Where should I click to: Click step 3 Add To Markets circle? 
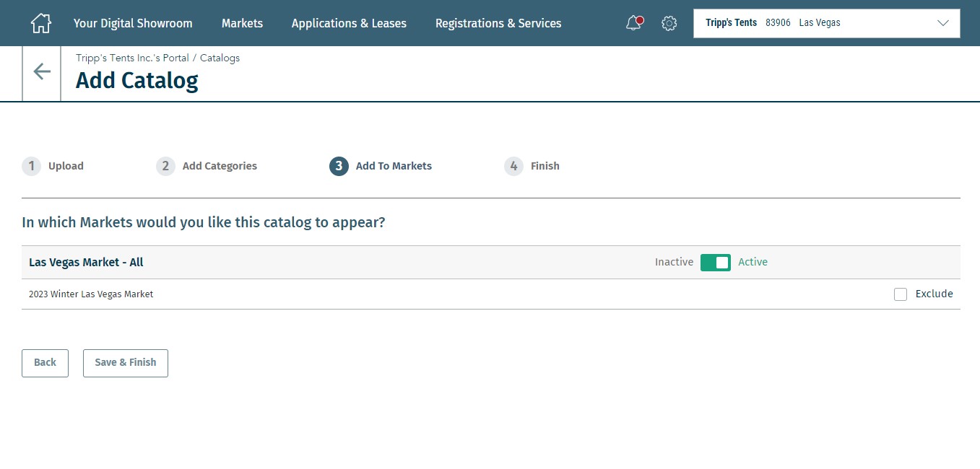[x=339, y=166]
